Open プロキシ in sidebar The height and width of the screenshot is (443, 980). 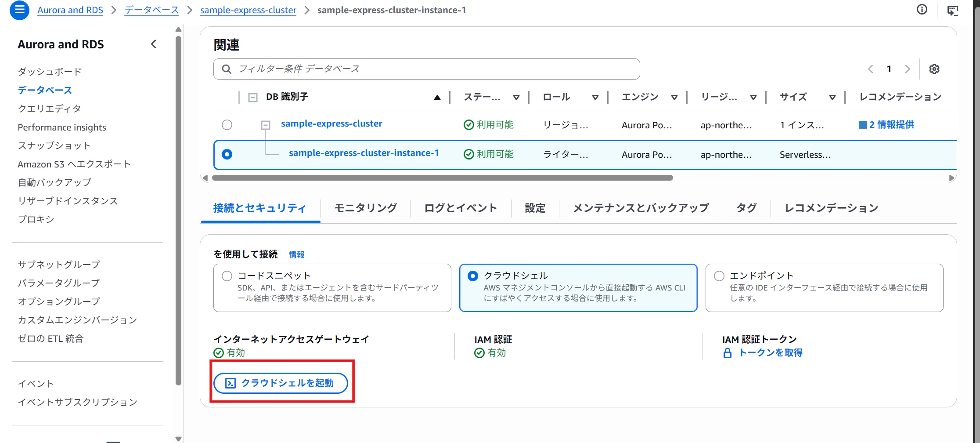click(36, 219)
